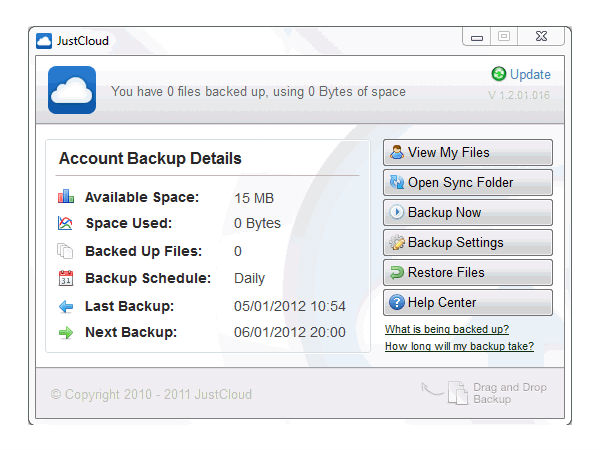Click the "Daily" backup schedule value
This screenshot has height=450, width=600.
pyautogui.click(x=249, y=279)
